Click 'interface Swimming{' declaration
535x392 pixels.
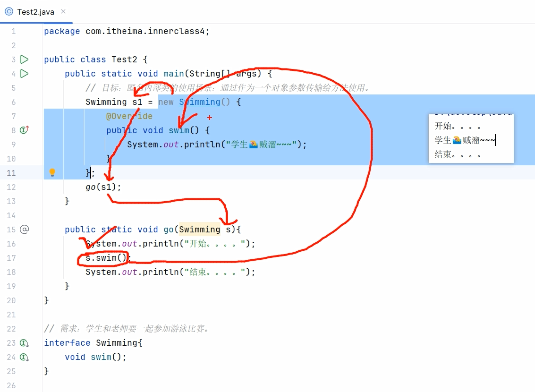tap(93, 343)
